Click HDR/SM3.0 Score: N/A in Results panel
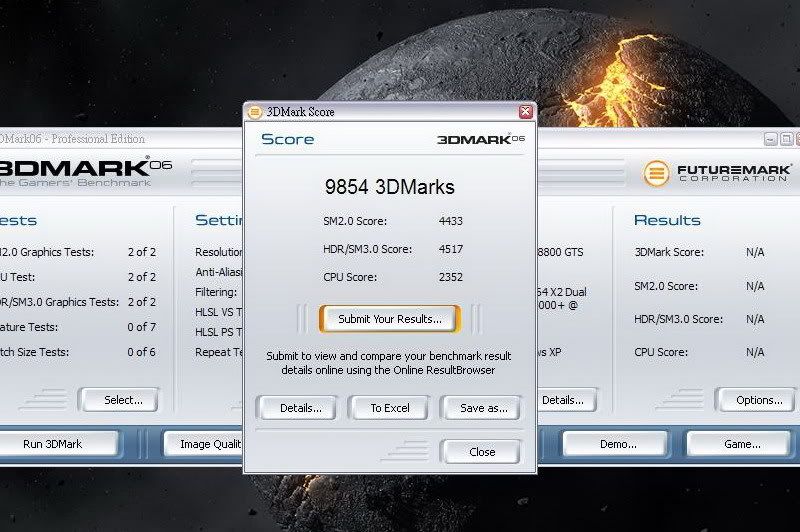 [x=699, y=319]
